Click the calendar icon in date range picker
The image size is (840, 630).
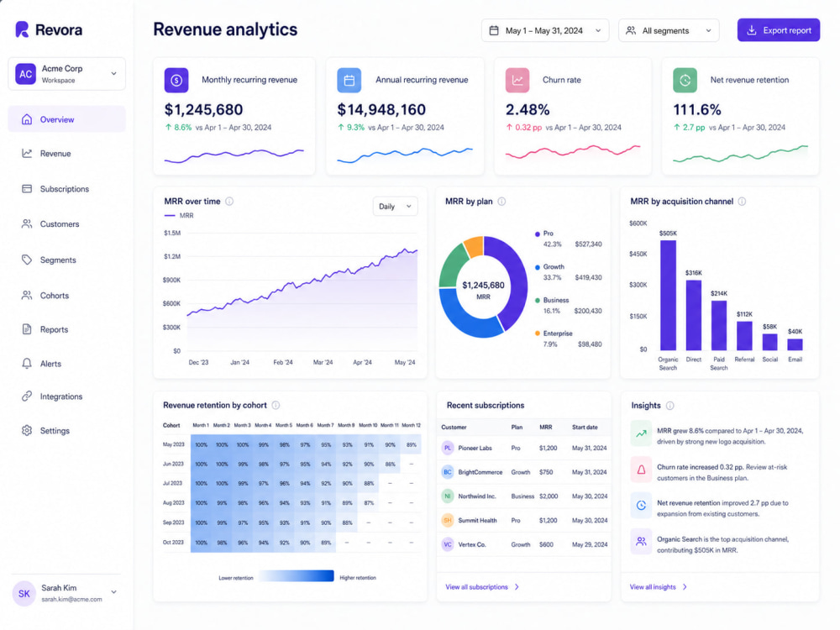click(x=494, y=30)
